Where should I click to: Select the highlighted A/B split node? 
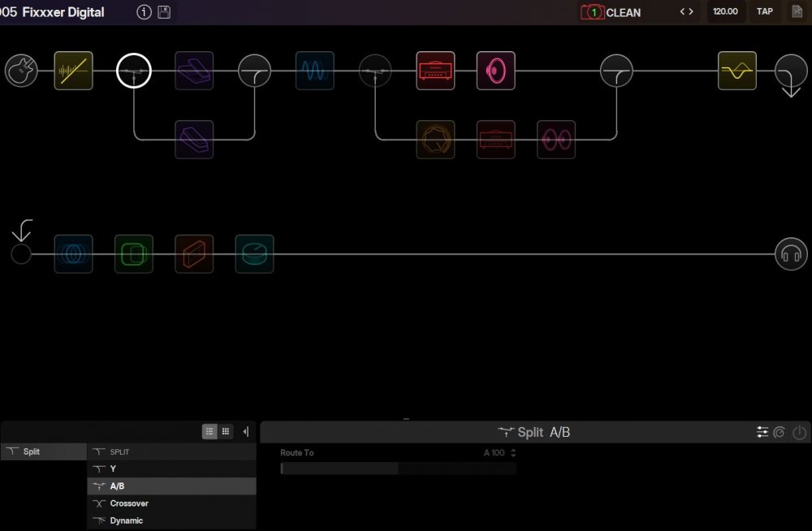[x=134, y=71]
